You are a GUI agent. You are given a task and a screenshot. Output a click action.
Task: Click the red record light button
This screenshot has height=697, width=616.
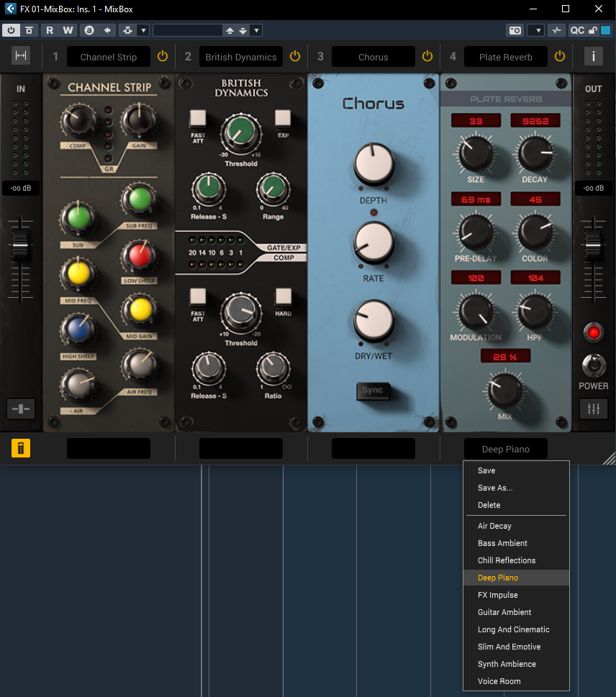click(594, 332)
